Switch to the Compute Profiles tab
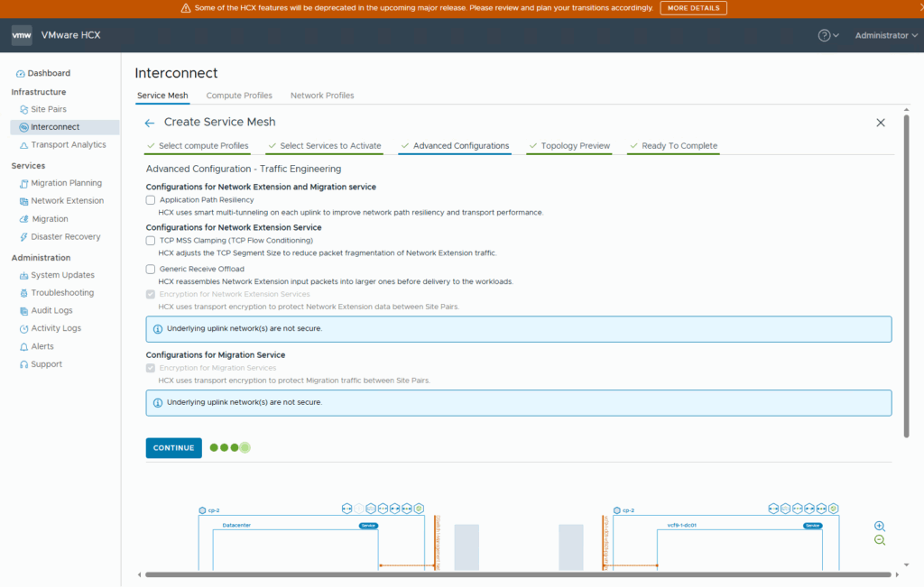 [x=239, y=96]
